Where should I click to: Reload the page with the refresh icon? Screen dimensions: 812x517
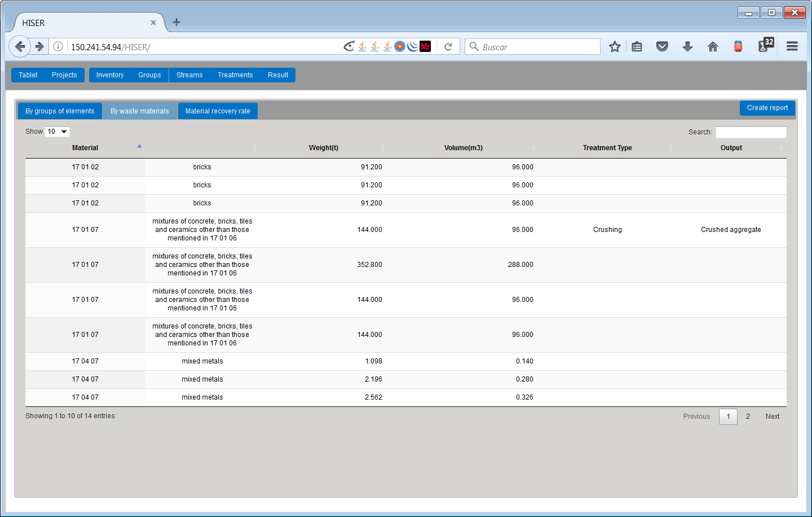point(448,47)
